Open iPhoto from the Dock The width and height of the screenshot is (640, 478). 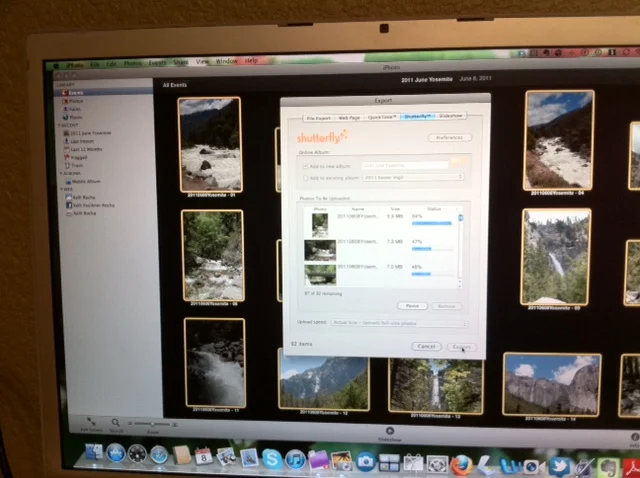coord(342,461)
